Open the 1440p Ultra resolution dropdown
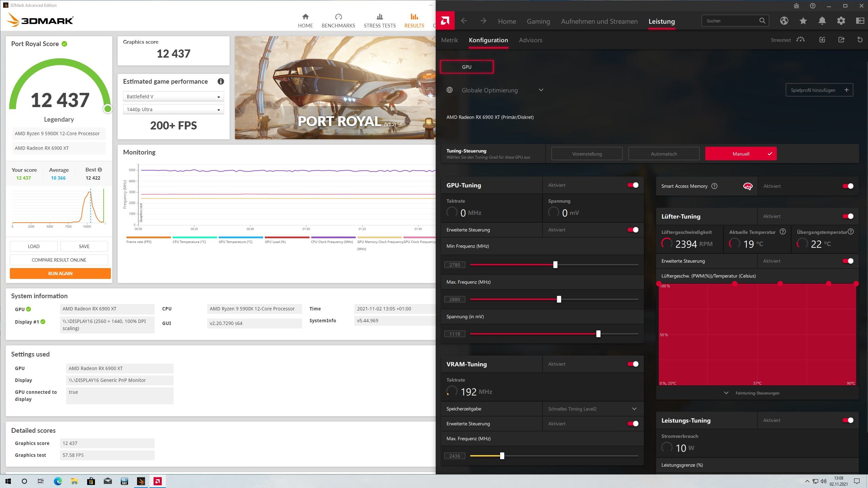The height and width of the screenshot is (488, 868). [x=173, y=109]
